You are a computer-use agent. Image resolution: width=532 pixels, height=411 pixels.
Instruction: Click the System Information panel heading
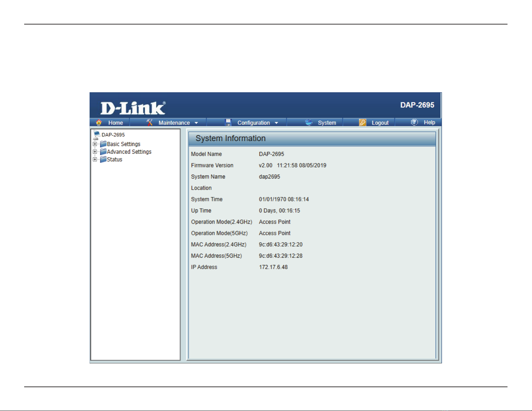[x=231, y=138]
